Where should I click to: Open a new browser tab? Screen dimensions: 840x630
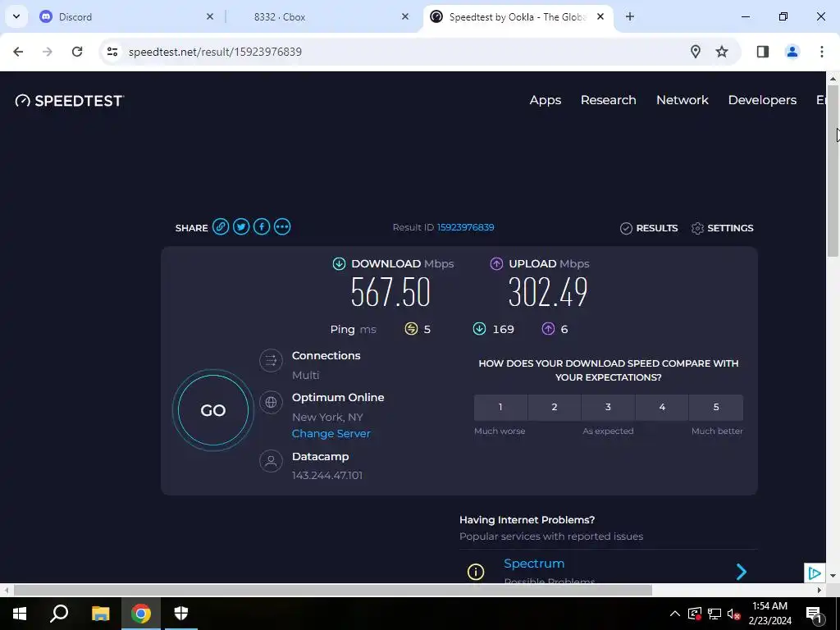630,16
